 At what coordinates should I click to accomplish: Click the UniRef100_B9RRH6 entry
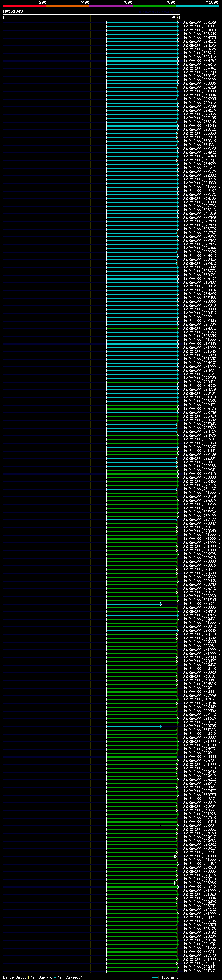coord(199,630)
